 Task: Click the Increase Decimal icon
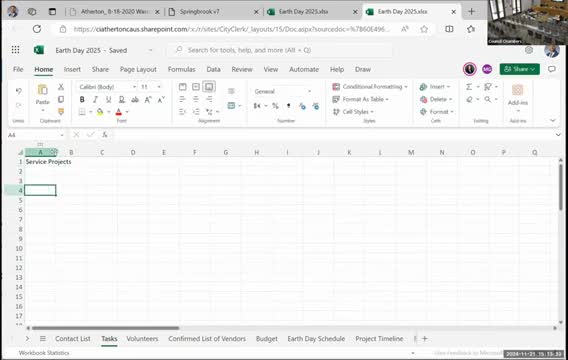tap(302, 106)
